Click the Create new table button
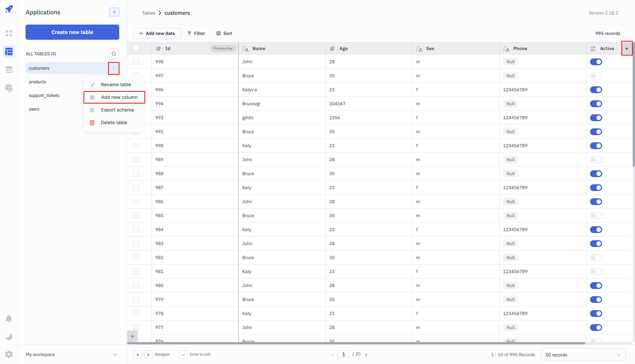Image resolution: width=635 pixels, height=364 pixels. pos(72,32)
